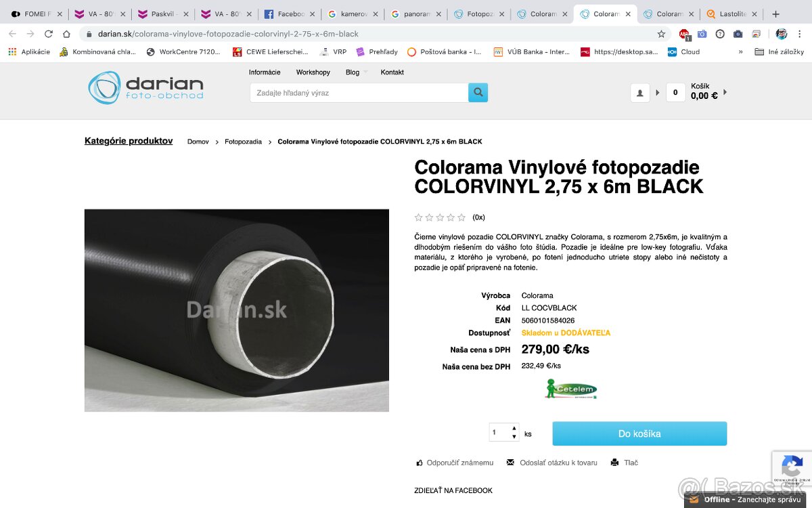
Task: Click the print (Tlač) printer icon
Action: [x=614, y=463]
